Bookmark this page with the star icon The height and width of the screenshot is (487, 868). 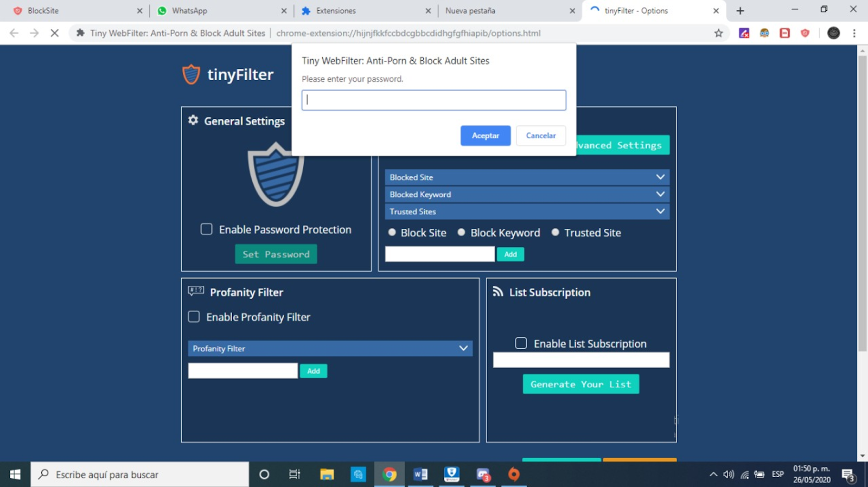(719, 33)
